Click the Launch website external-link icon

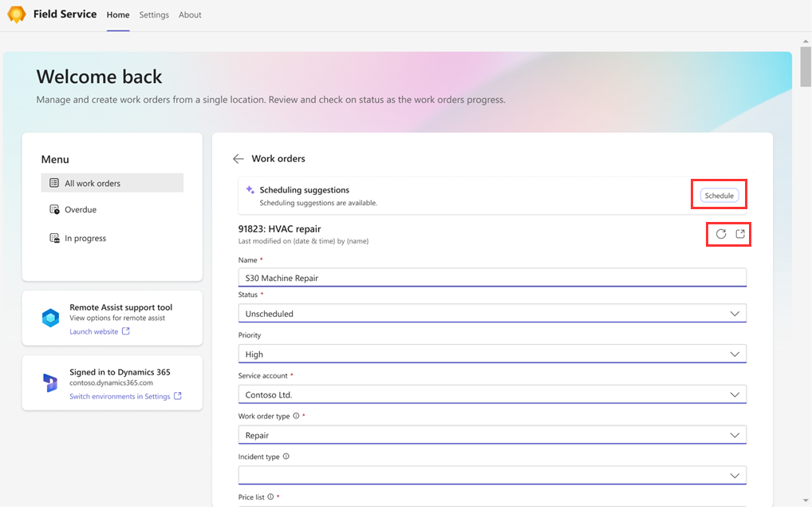[125, 331]
